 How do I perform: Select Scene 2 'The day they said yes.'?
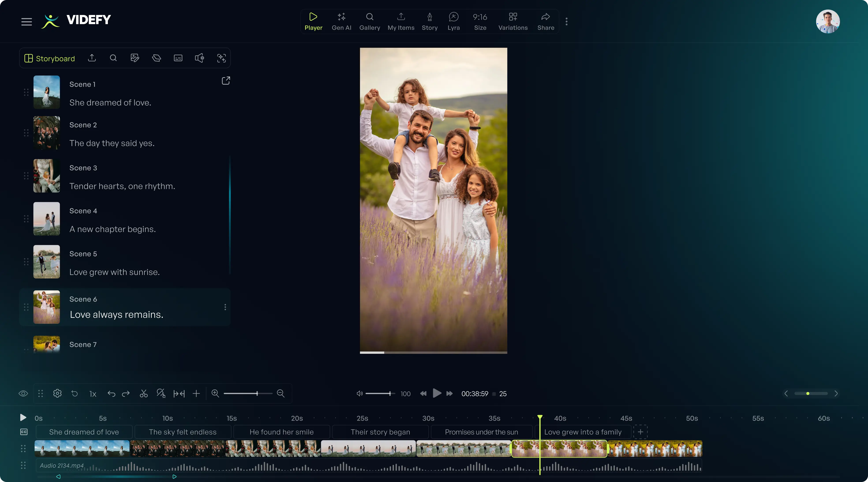[125, 133]
